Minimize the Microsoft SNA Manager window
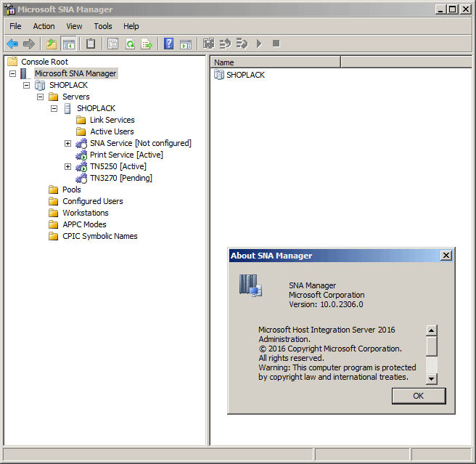The width and height of the screenshot is (476, 464). 440,9
